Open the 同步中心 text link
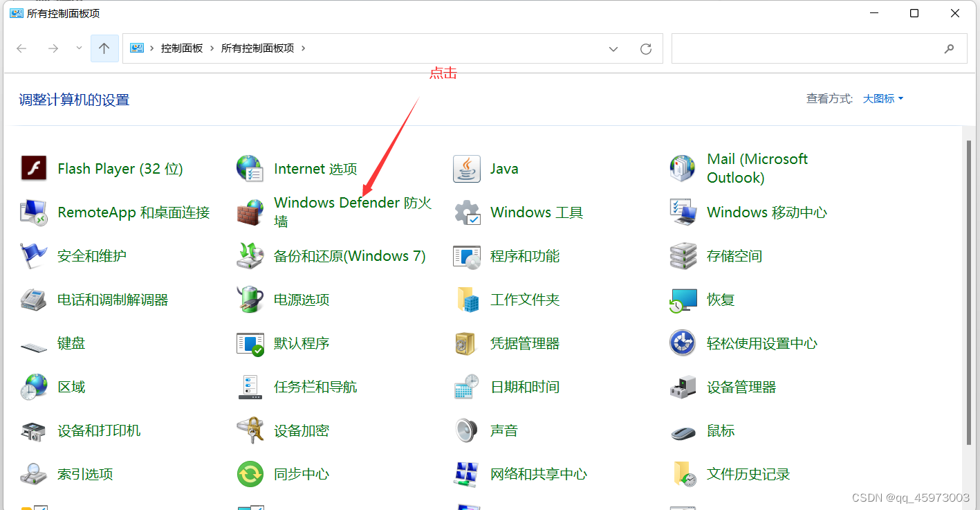 pyautogui.click(x=302, y=474)
